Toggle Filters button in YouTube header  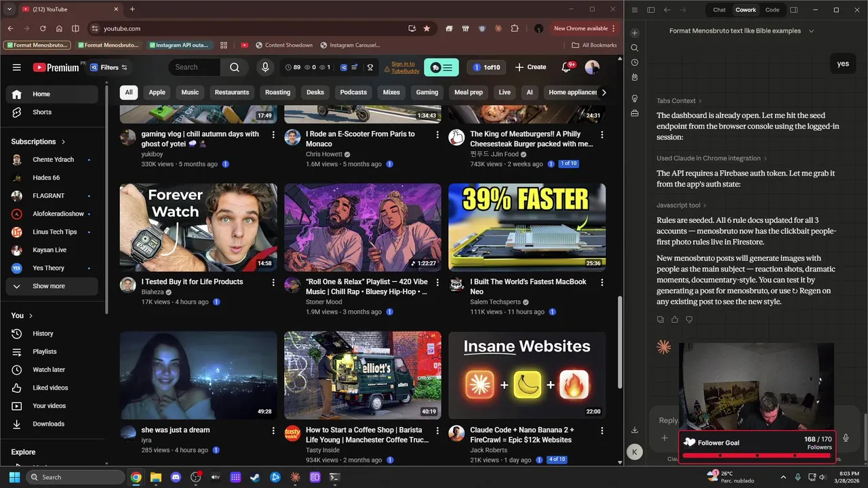[x=108, y=67]
